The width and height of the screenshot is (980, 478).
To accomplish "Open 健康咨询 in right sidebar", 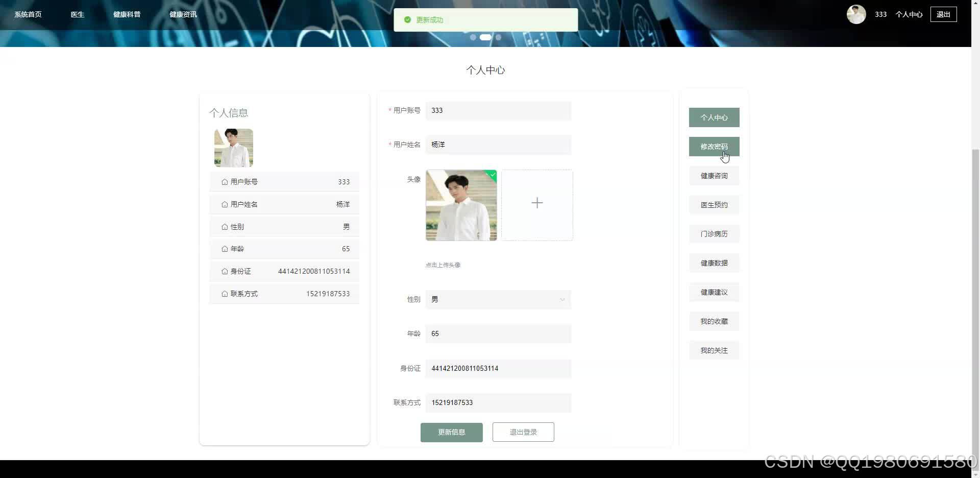I will [x=714, y=176].
